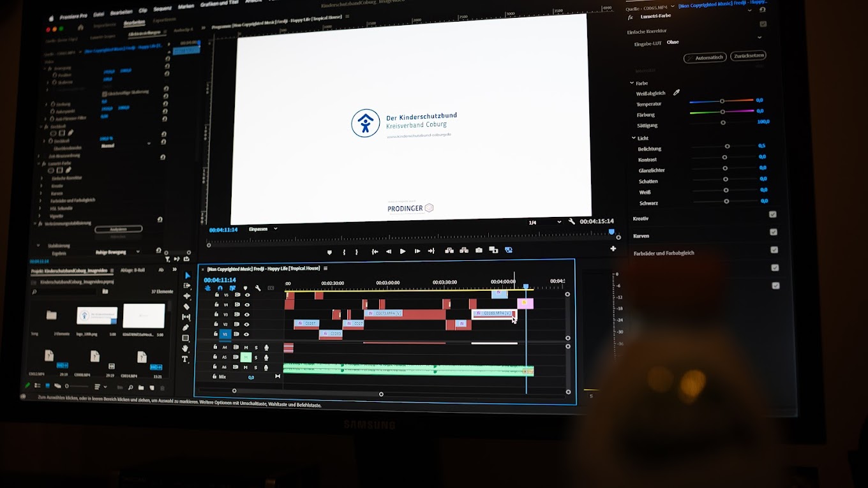
Task: Mute audio track A5
Action: click(245, 357)
